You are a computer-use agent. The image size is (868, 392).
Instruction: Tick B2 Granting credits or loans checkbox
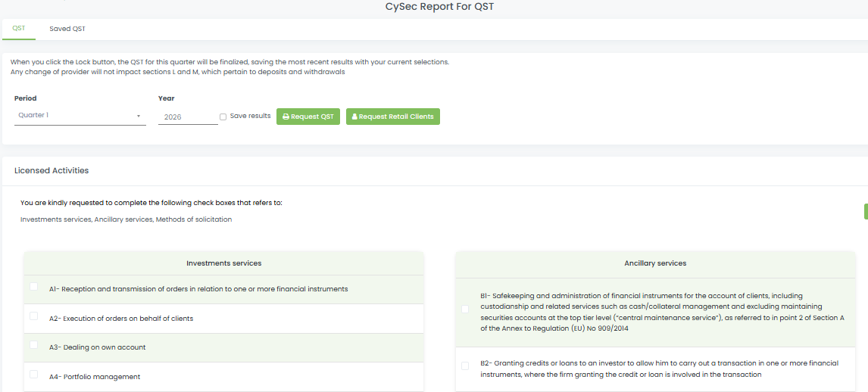point(465,366)
